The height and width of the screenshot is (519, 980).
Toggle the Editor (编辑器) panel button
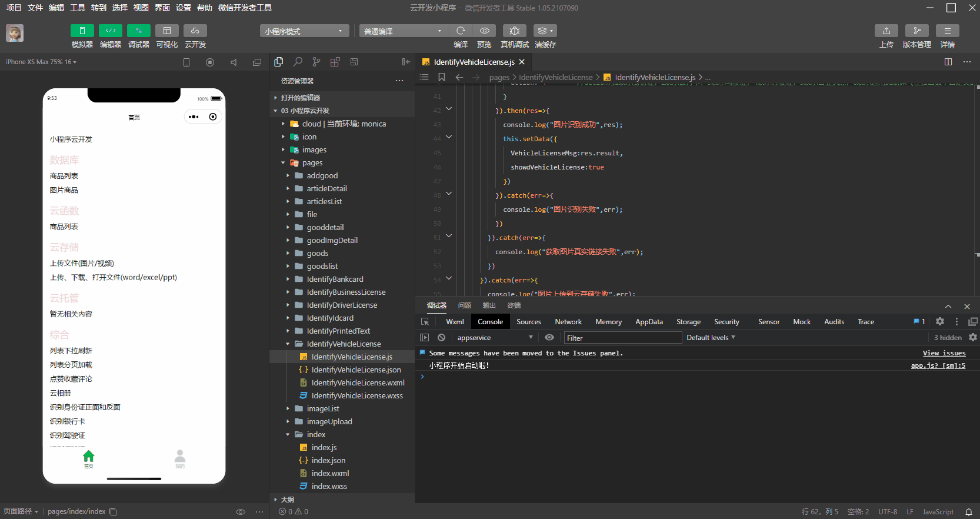pos(111,31)
